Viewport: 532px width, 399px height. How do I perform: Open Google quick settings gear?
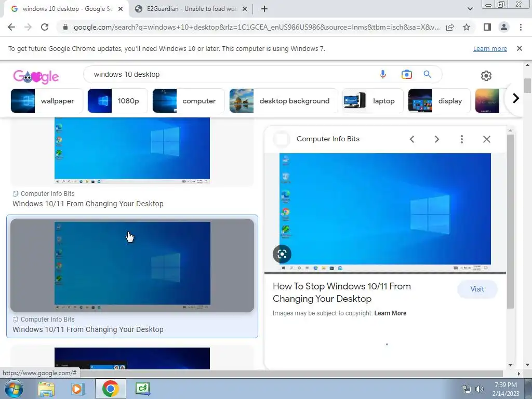(486, 76)
